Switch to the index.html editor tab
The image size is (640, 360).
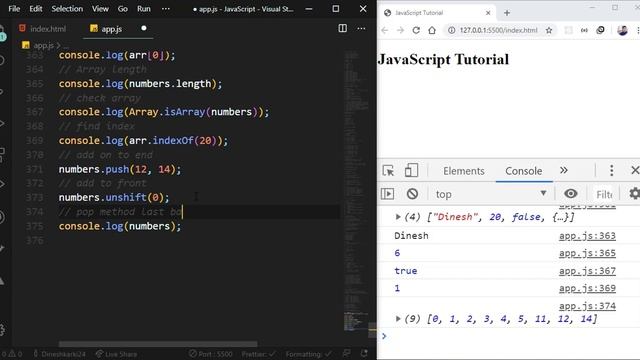point(43,29)
